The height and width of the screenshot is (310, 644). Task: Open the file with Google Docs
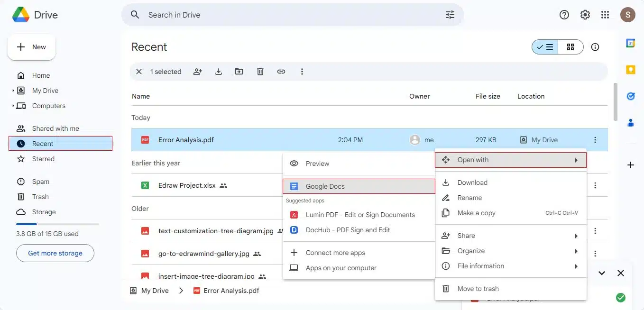(x=359, y=186)
